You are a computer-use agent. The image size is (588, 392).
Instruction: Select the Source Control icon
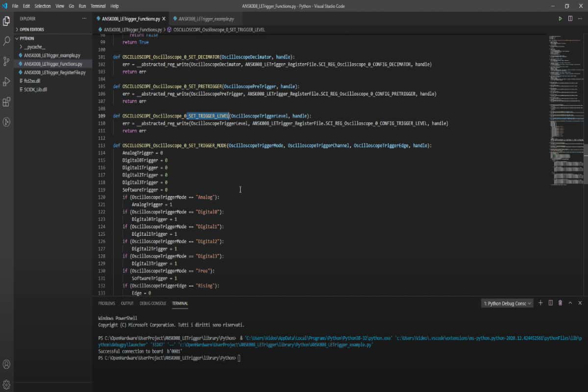click(6, 61)
